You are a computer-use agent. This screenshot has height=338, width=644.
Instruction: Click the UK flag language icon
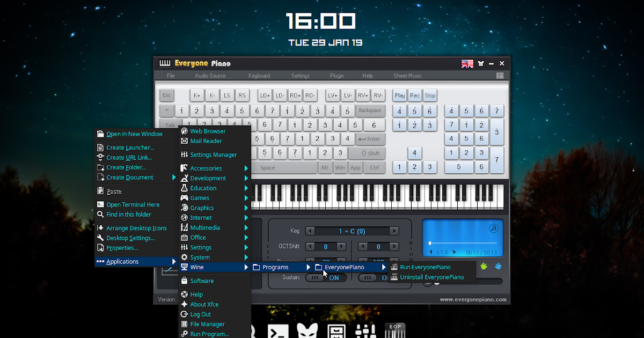tap(467, 63)
